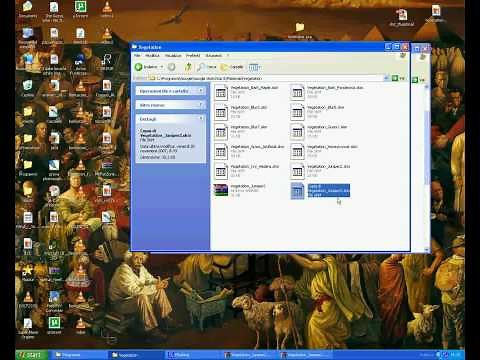Switch to Programmi taskbar button
Viewport: 480px width, 360px height.
79,355
